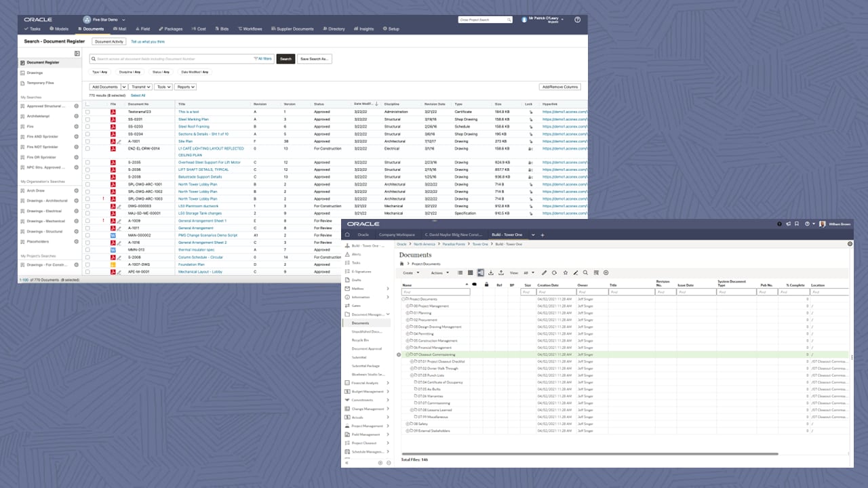Open the Insights menu in Aconex

point(363,29)
